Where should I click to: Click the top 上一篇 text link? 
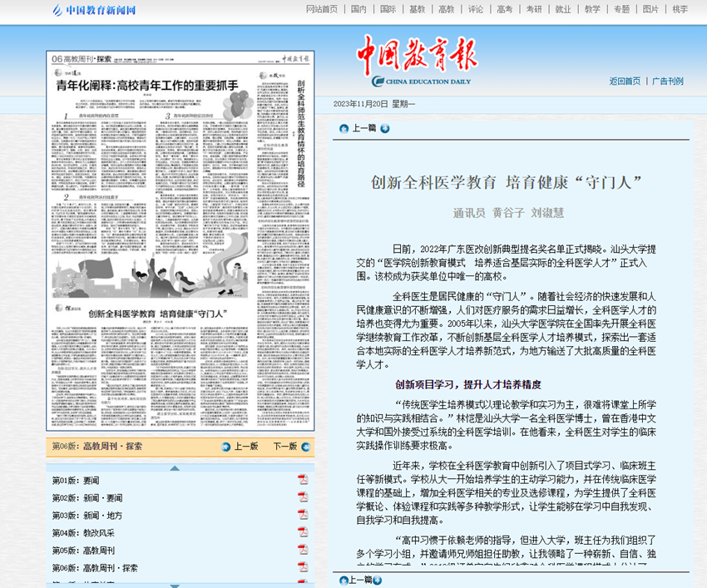tap(363, 129)
